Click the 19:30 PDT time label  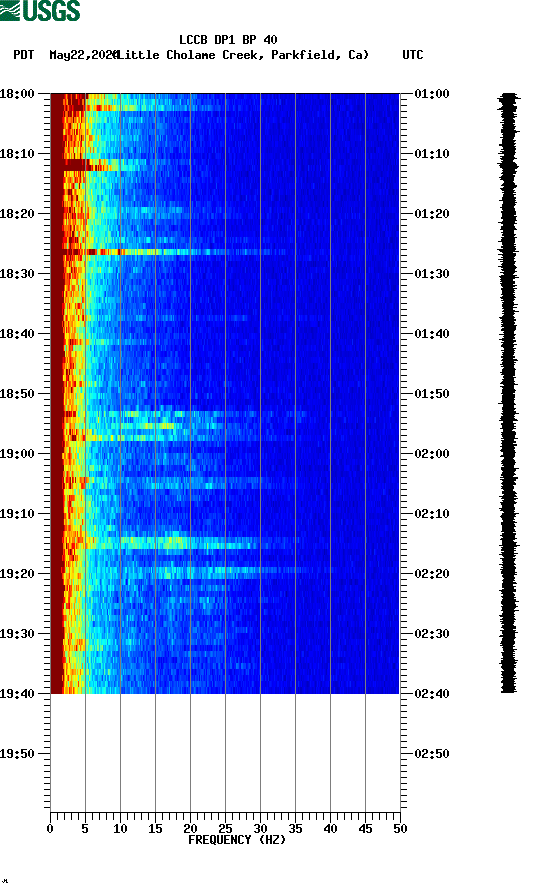(17, 634)
